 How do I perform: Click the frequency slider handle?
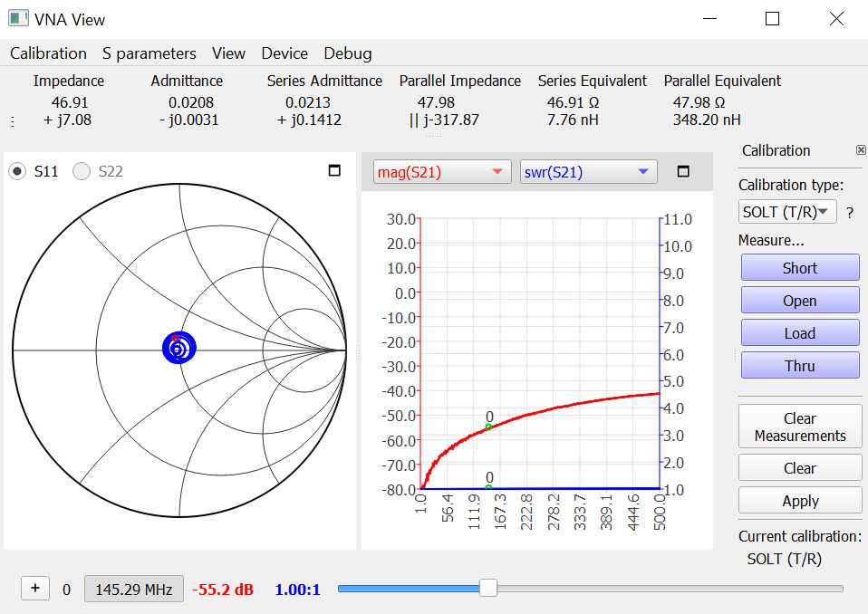coord(487,588)
